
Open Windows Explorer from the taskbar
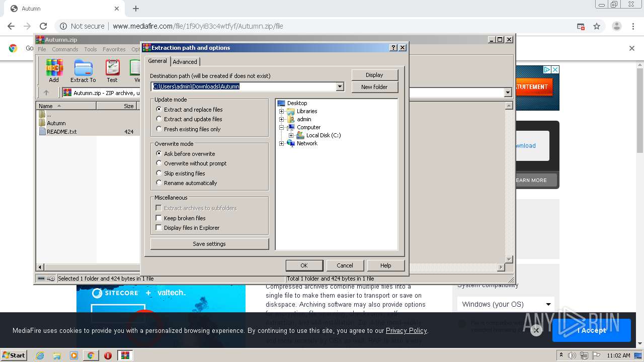(x=57, y=355)
